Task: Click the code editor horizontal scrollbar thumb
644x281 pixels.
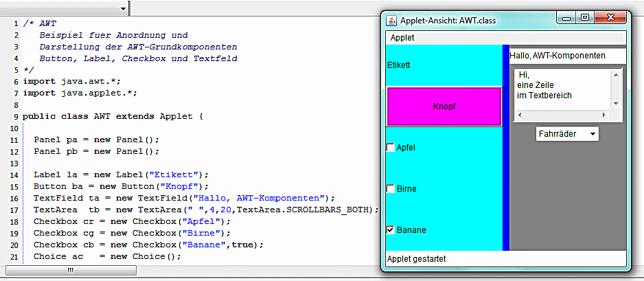Action: pos(69,271)
